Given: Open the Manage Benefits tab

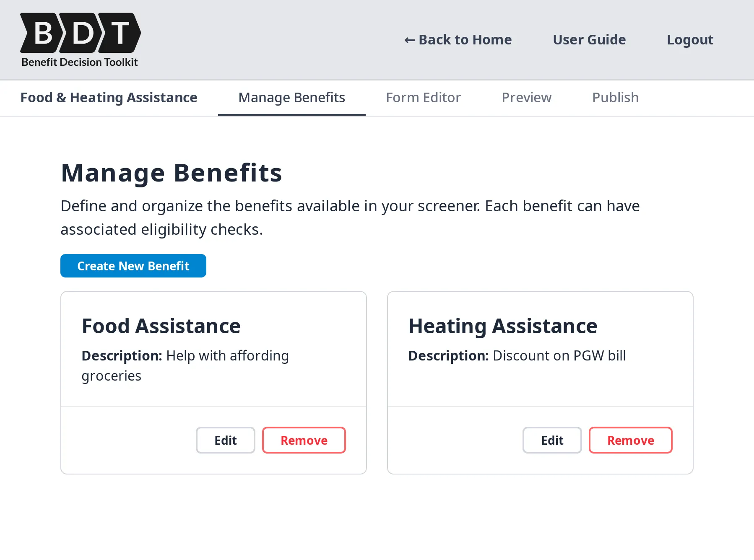Looking at the screenshot, I should (x=291, y=97).
